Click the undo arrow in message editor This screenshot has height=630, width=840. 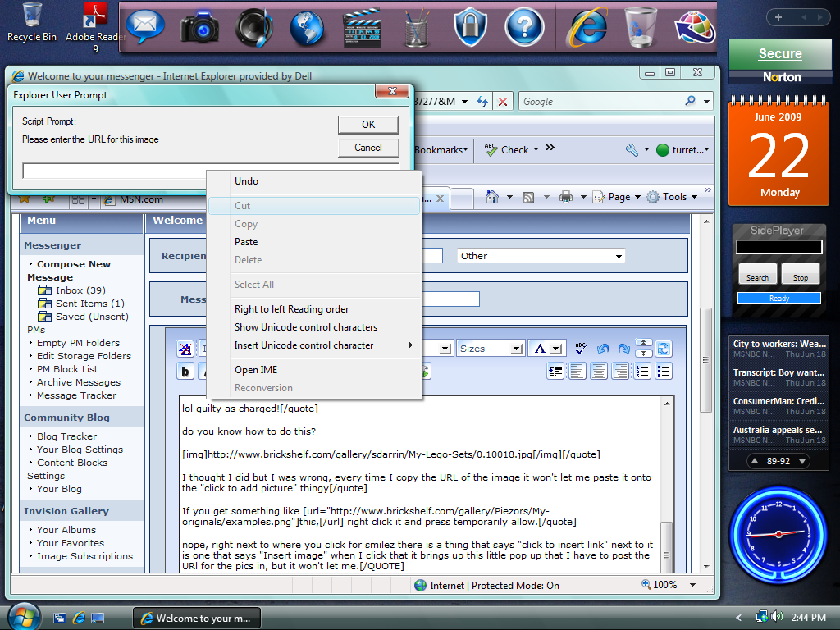(603, 349)
